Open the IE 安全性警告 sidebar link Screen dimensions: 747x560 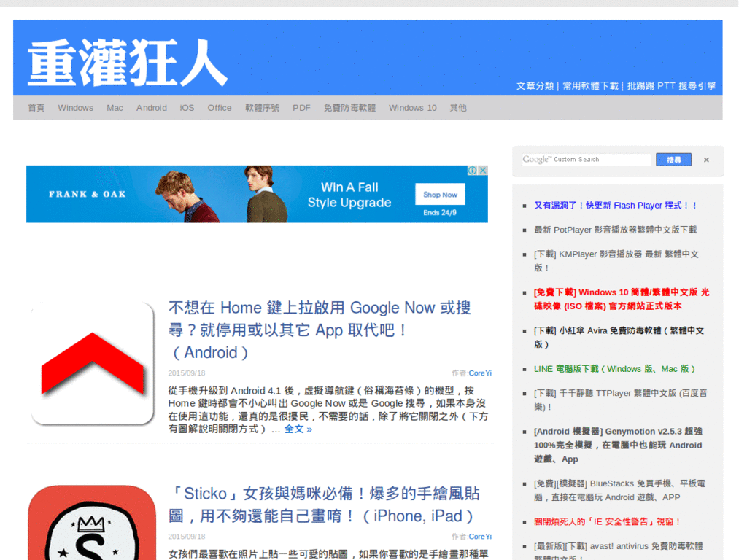click(608, 521)
